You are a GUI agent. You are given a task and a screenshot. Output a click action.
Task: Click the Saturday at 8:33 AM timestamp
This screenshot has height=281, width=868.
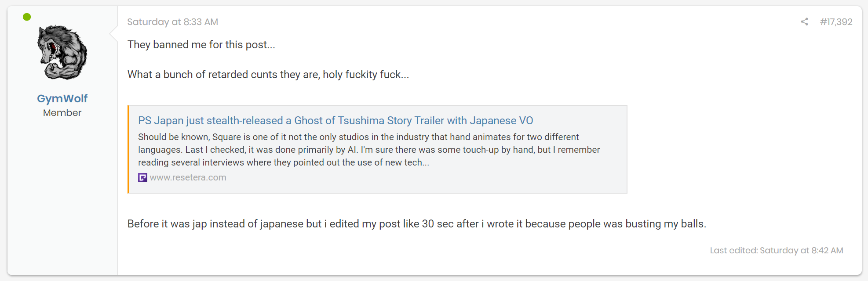tap(172, 22)
